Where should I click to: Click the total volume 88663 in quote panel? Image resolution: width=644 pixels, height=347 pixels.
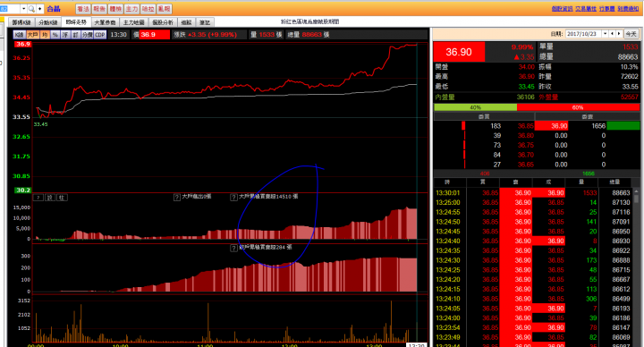click(x=628, y=57)
